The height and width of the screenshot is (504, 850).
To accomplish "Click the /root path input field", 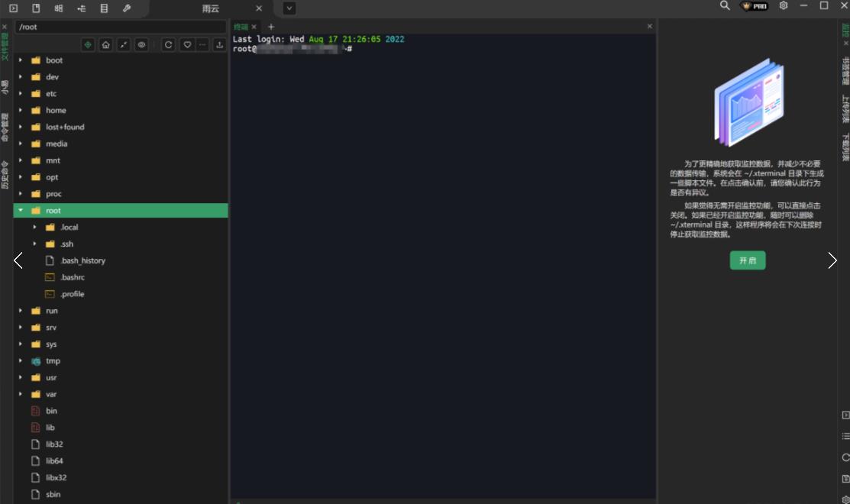I will [x=121, y=27].
